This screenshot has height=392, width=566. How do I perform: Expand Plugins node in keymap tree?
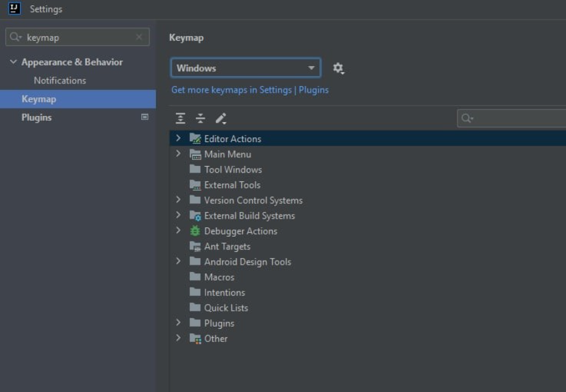pyautogui.click(x=178, y=323)
